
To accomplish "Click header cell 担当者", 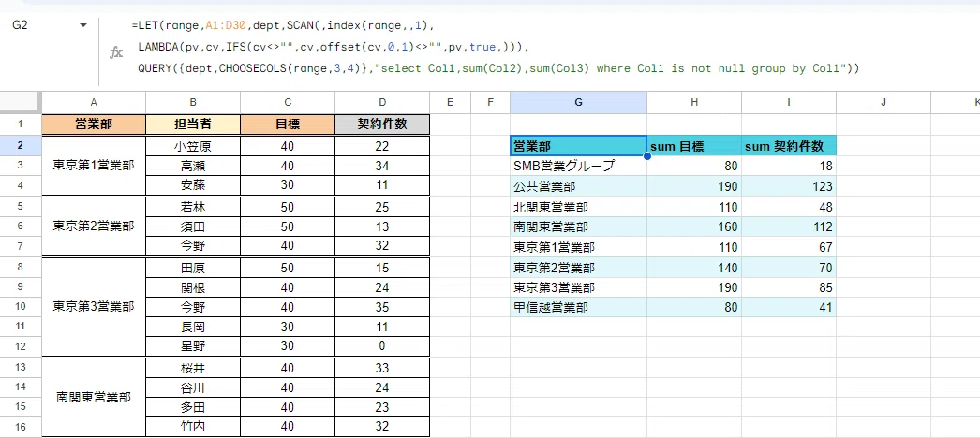I will [x=193, y=124].
